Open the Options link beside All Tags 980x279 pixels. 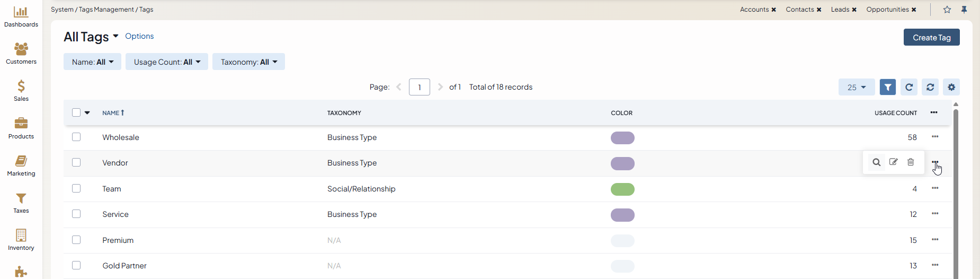tap(139, 36)
